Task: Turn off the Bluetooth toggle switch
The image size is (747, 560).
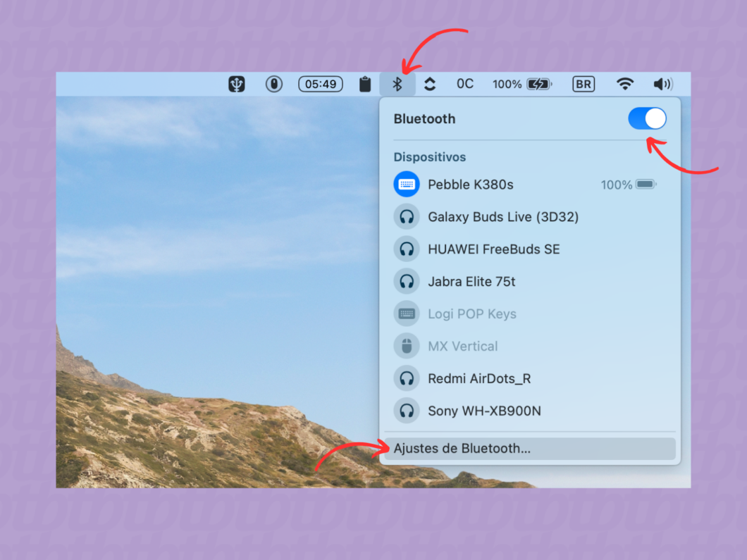Action: pyautogui.click(x=647, y=118)
